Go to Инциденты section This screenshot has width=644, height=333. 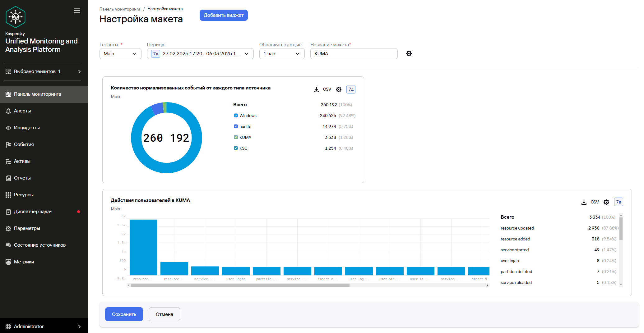coord(44,128)
